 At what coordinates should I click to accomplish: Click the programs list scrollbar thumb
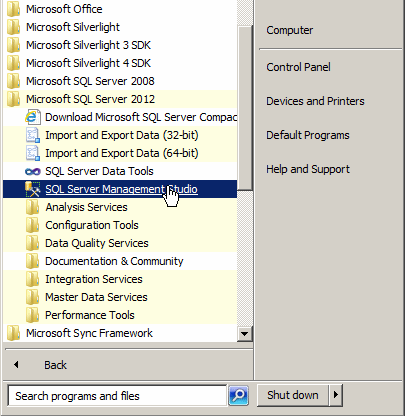click(x=245, y=108)
